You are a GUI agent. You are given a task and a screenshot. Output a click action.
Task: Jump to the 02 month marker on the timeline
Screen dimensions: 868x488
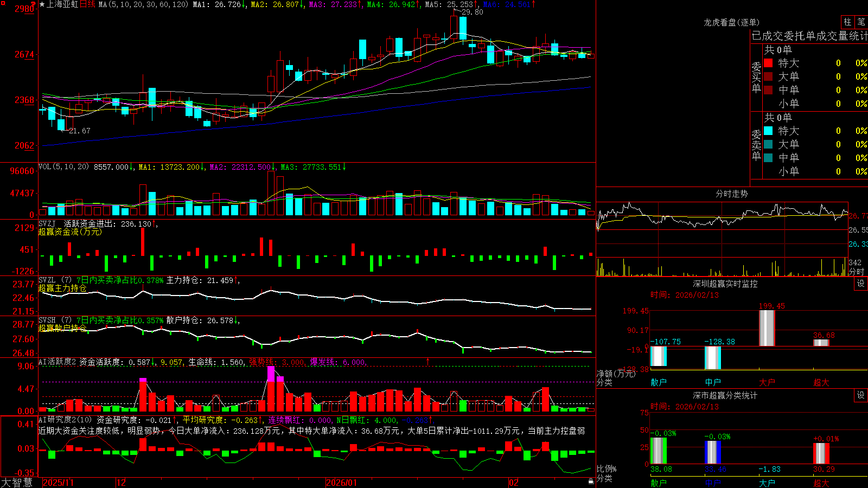(x=513, y=483)
